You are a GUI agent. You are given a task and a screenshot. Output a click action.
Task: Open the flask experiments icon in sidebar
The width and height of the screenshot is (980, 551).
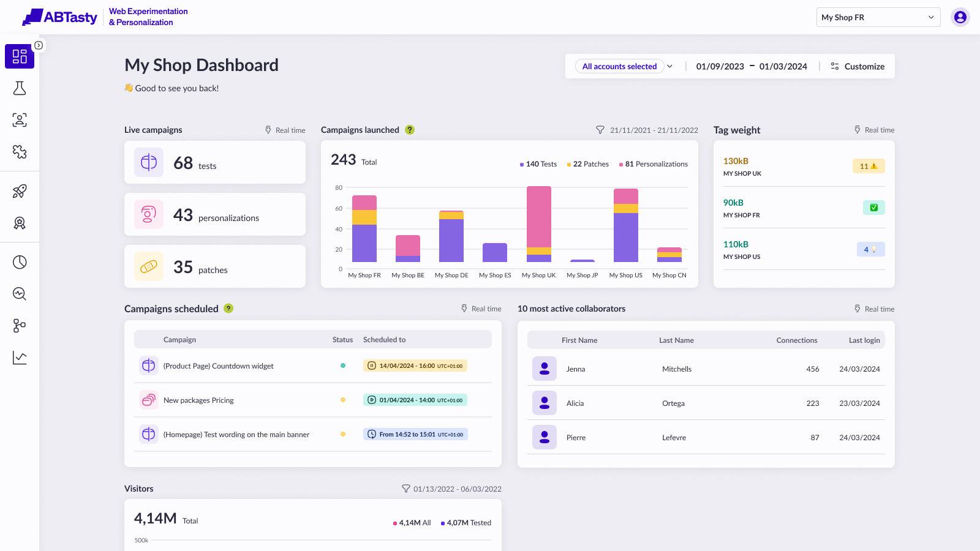tap(20, 88)
